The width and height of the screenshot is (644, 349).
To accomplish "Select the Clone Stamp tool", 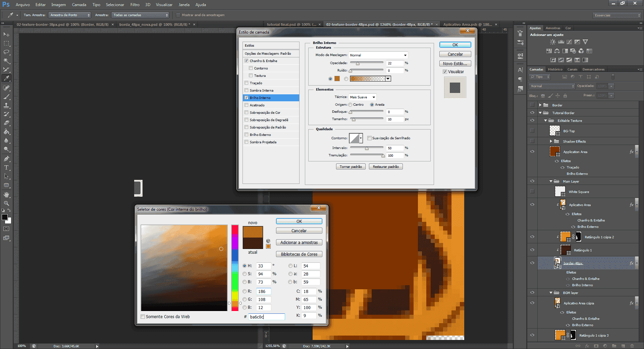I will (x=6, y=105).
